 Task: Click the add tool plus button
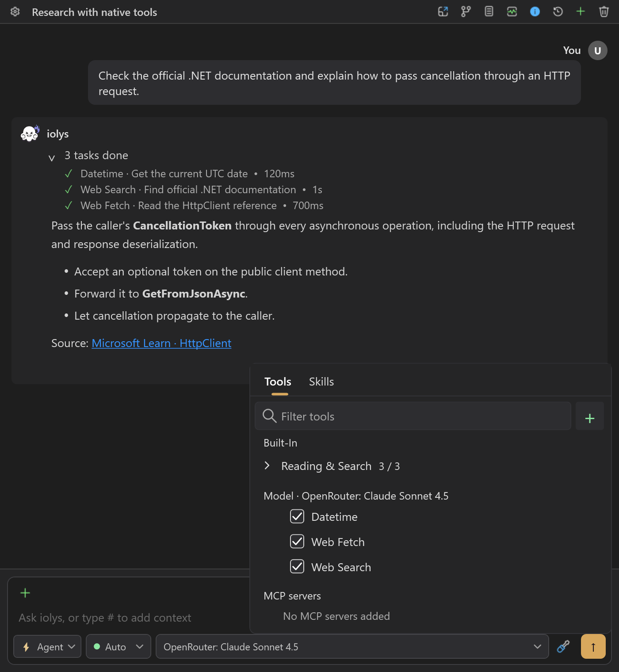coord(590,416)
